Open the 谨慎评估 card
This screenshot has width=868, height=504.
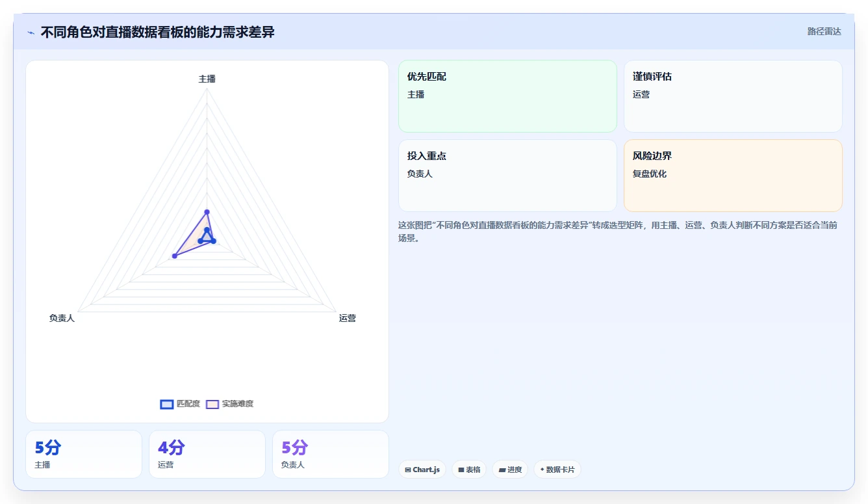coord(733,96)
